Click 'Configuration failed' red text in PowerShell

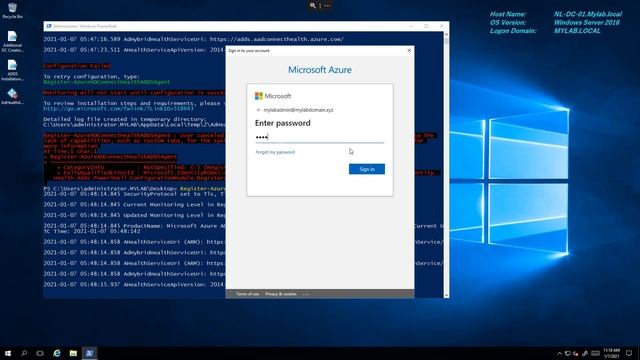(x=77, y=66)
